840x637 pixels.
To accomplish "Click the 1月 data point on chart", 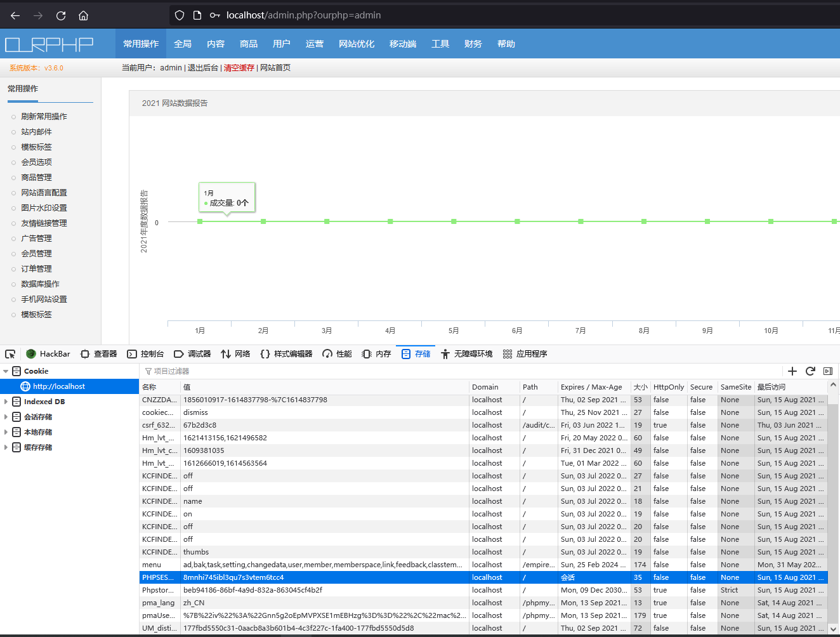I will [200, 221].
